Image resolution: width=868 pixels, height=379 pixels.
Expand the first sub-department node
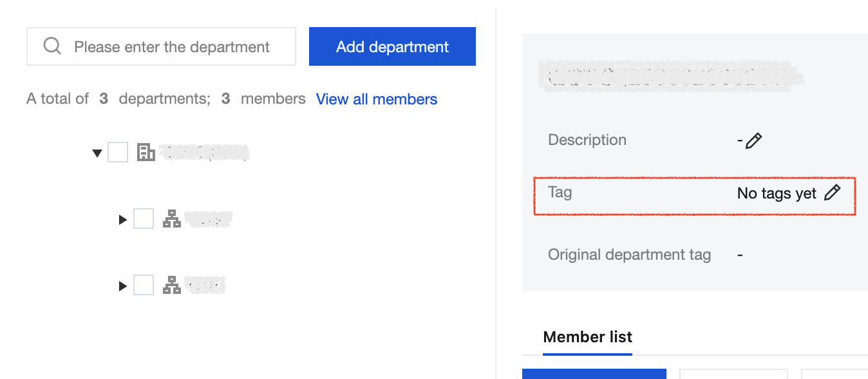pyautogui.click(x=123, y=220)
